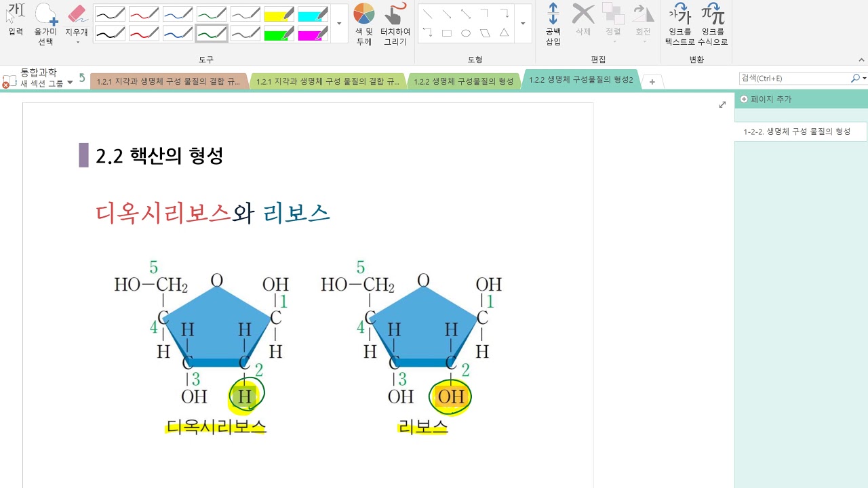Select the thin black pen

pyautogui.click(x=110, y=14)
